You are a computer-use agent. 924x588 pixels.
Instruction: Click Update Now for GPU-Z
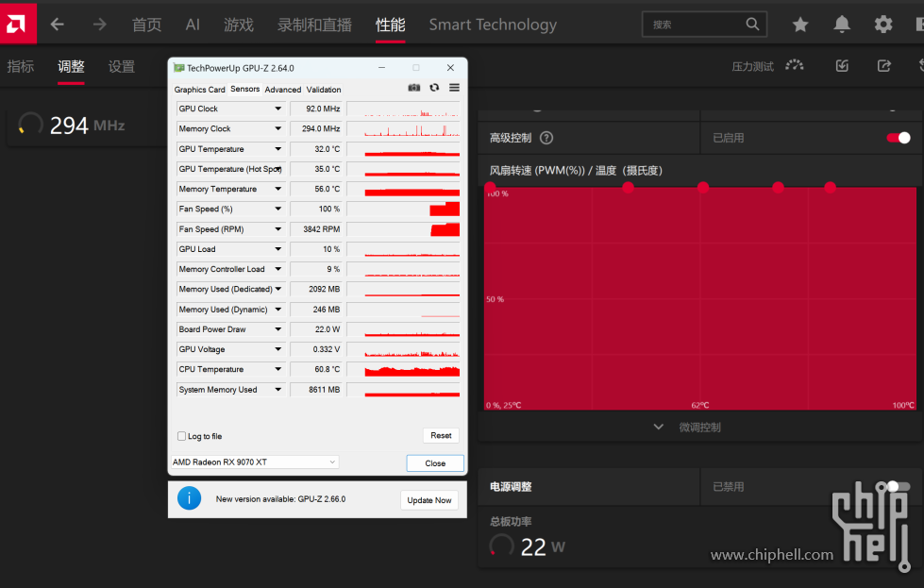click(x=429, y=500)
